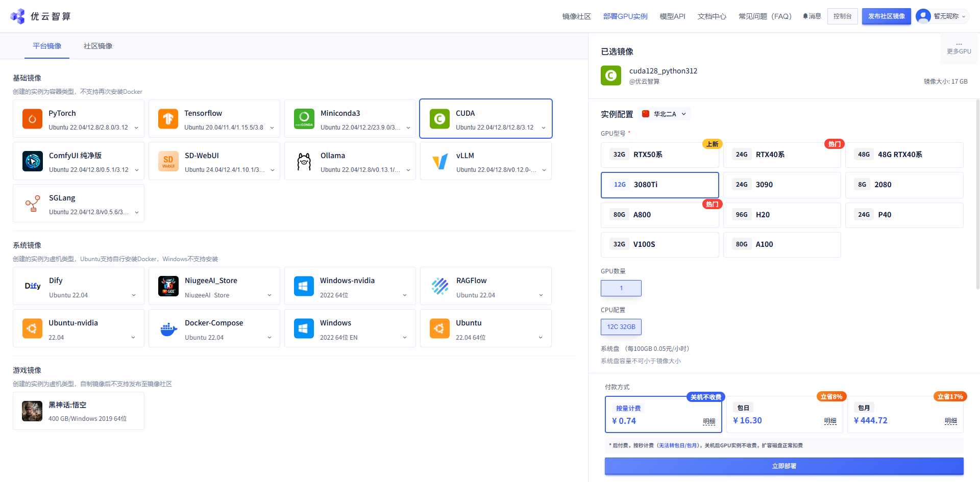The height and width of the screenshot is (482, 980).
Task: Click the SD-WebUI icon
Action: 168,161
